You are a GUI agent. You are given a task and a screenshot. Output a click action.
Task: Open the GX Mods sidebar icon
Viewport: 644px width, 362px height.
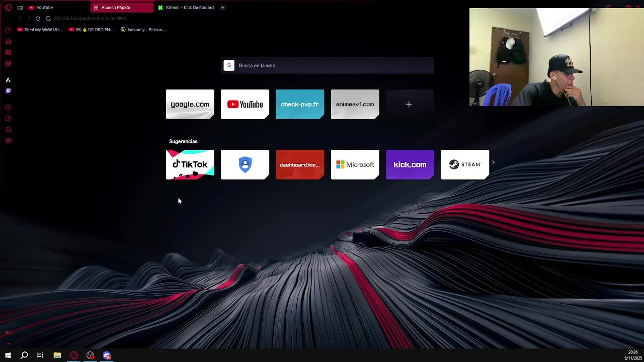8,53
